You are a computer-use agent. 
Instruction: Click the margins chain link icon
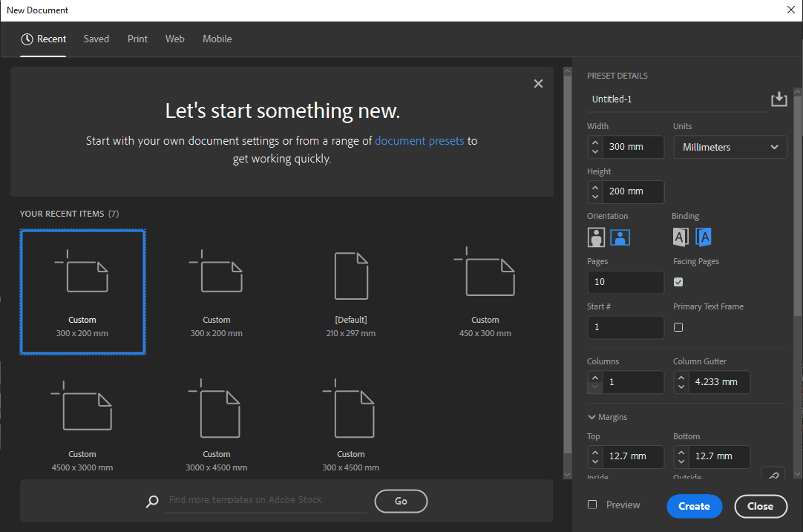773,475
